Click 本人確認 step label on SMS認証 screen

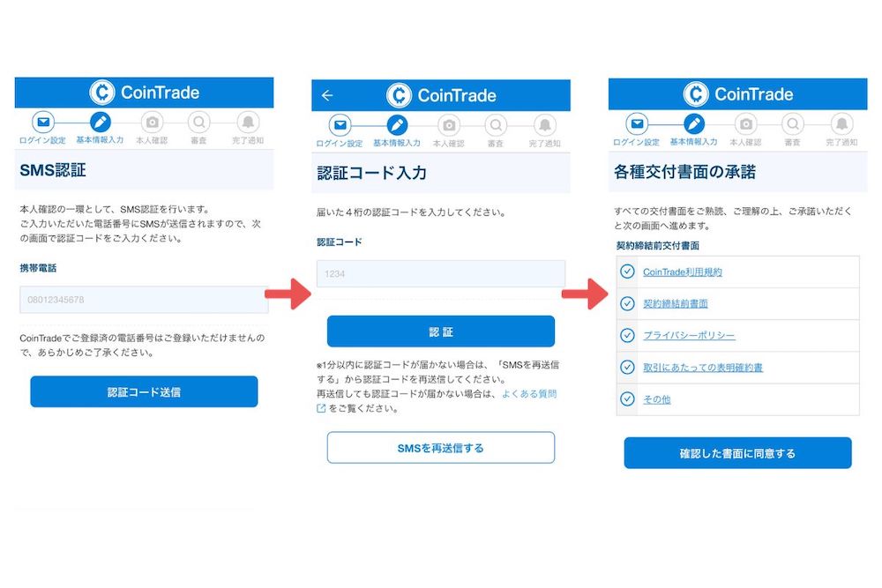click(x=152, y=140)
